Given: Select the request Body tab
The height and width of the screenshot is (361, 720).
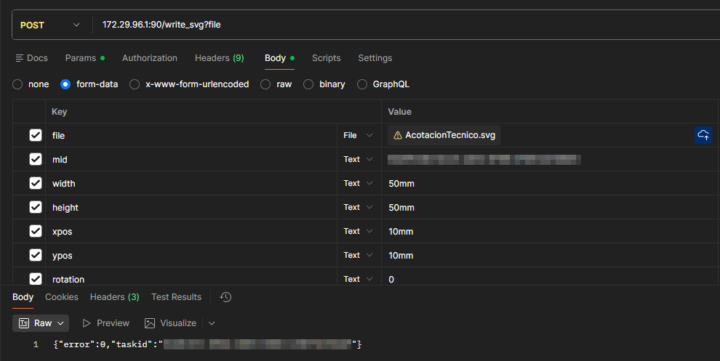Looking at the screenshot, I should pyautogui.click(x=279, y=58).
